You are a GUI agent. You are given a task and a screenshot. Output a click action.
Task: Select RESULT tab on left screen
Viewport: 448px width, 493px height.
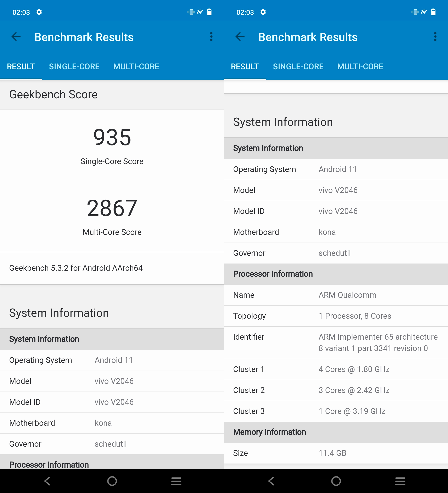click(21, 67)
